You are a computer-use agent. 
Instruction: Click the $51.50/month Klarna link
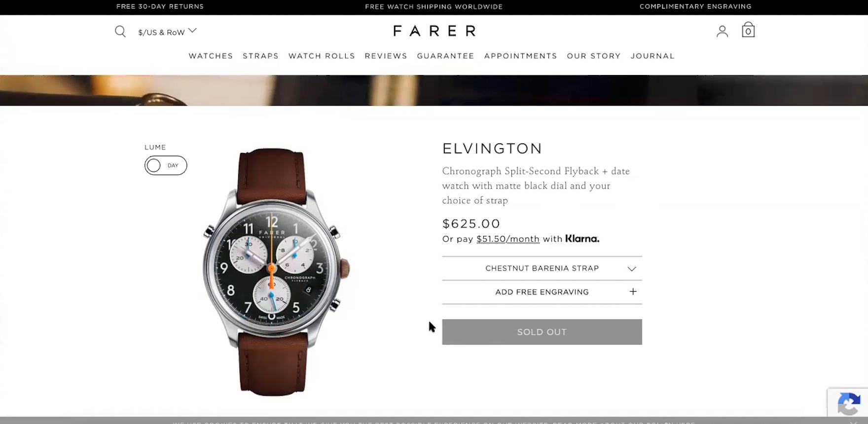pyautogui.click(x=508, y=239)
